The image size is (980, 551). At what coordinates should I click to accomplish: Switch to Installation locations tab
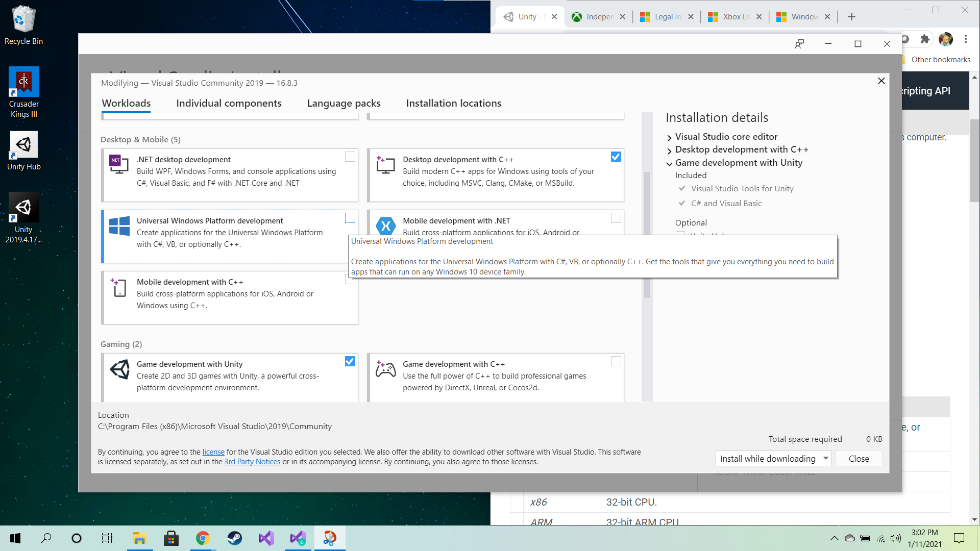pyautogui.click(x=454, y=103)
